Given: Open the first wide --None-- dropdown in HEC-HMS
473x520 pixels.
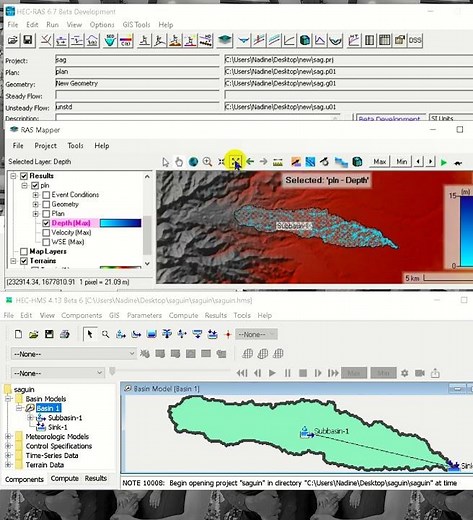Looking at the screenshot, I should point(74,354).
